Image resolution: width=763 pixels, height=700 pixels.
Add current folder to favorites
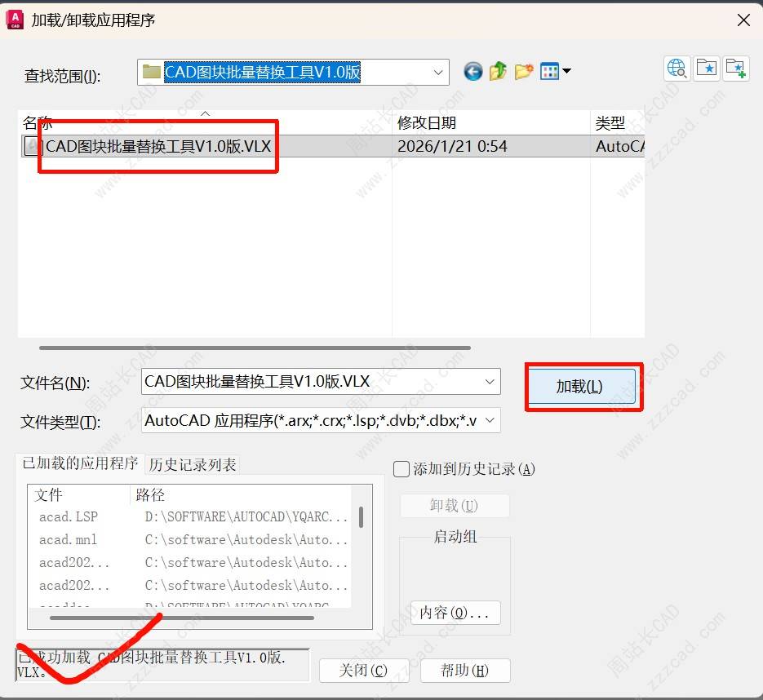coord(736,69)
